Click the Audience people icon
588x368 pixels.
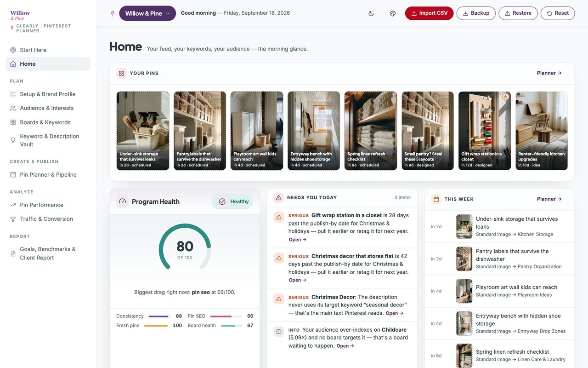tap(13, 108)
